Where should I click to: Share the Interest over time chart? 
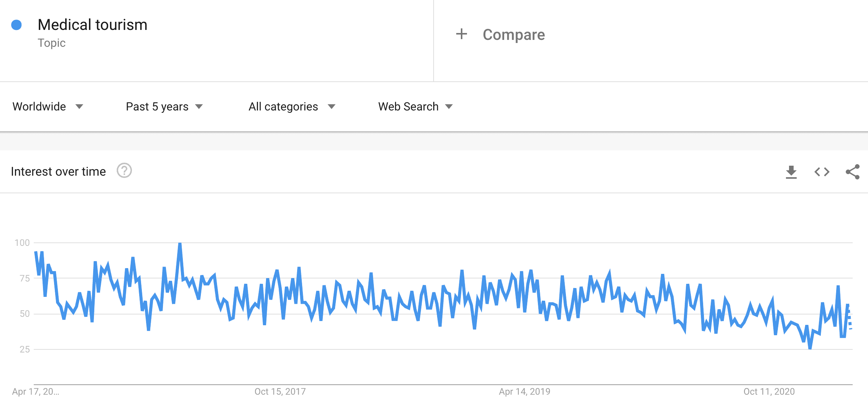point(853,171)
